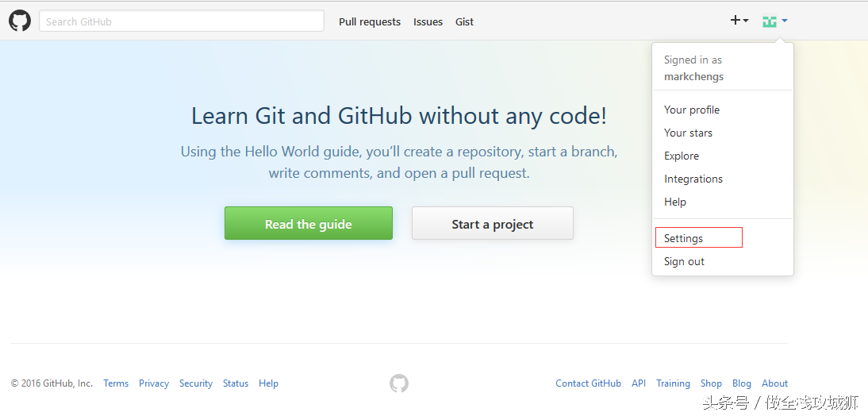Open Gist from the top nav

point(464,21)
